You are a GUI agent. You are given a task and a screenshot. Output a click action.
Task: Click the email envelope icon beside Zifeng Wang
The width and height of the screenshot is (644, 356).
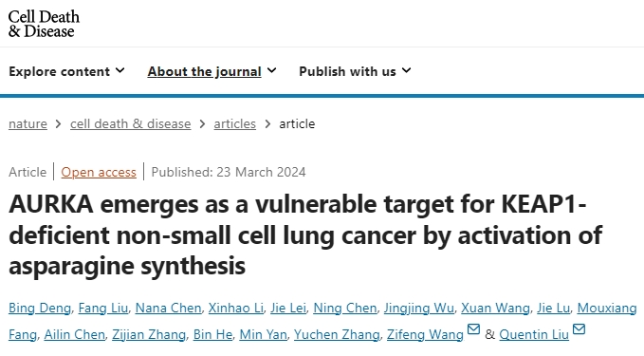coord(473,329)
